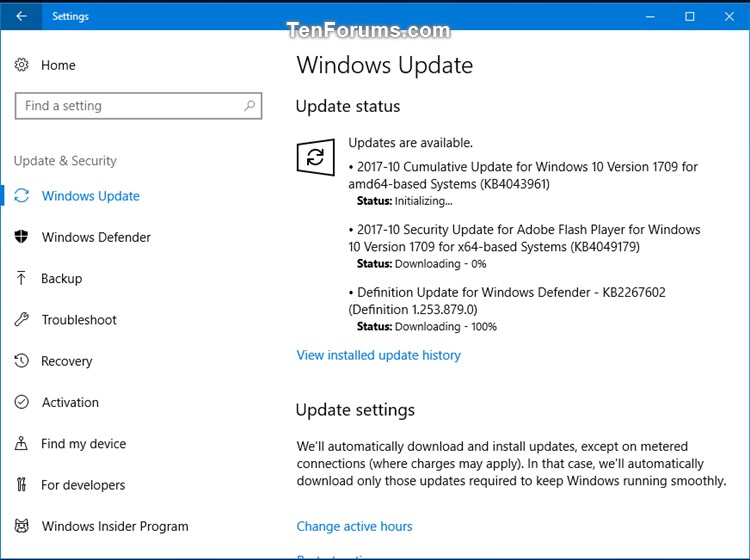The height and width of the screenshot is (560, 750).
Task: Click the KB4043961 cumulative update entry
Action: coord(523,175)
